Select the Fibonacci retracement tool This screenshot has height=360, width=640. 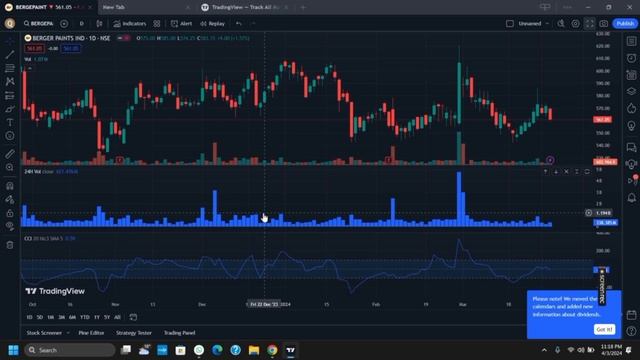[10, 68]
